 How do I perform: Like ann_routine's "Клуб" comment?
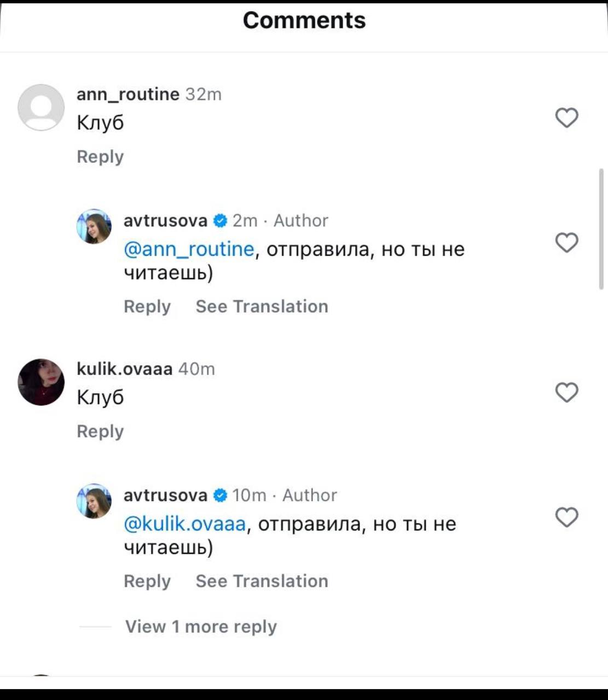click(566, 118)
